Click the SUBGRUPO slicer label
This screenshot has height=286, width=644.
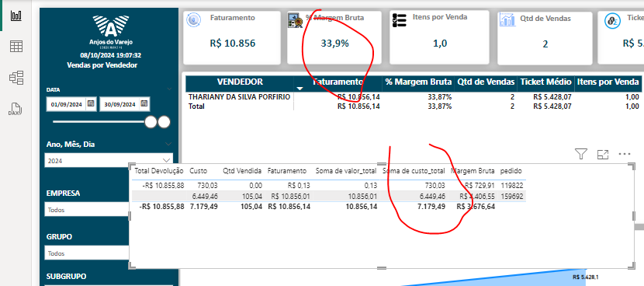pos(67,277)
